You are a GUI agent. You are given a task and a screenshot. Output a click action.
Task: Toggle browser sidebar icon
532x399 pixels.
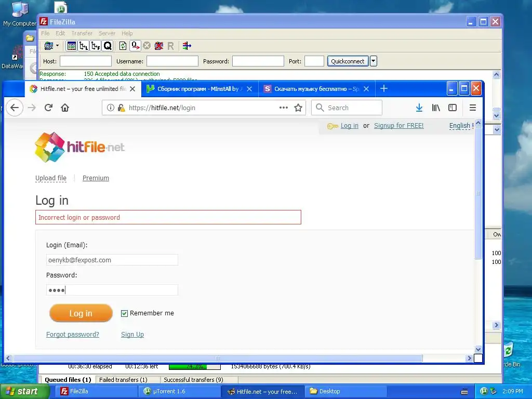tap(453, 108)
